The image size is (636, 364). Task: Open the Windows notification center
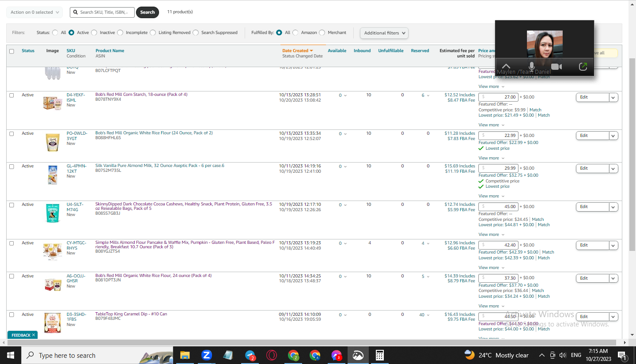coord(622,355)
